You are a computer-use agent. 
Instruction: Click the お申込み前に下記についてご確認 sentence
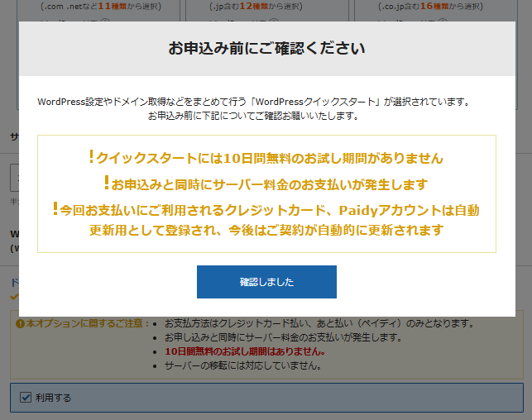click(253, 116)
